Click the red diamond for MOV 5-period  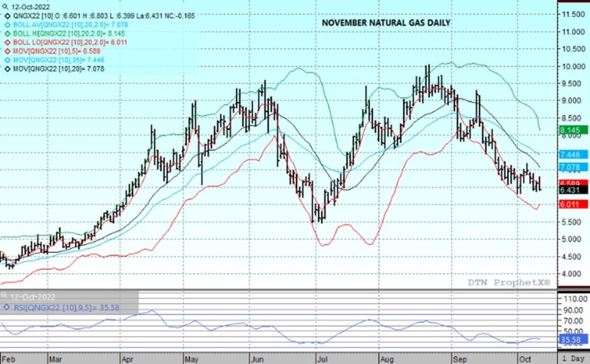click(6, 51)
